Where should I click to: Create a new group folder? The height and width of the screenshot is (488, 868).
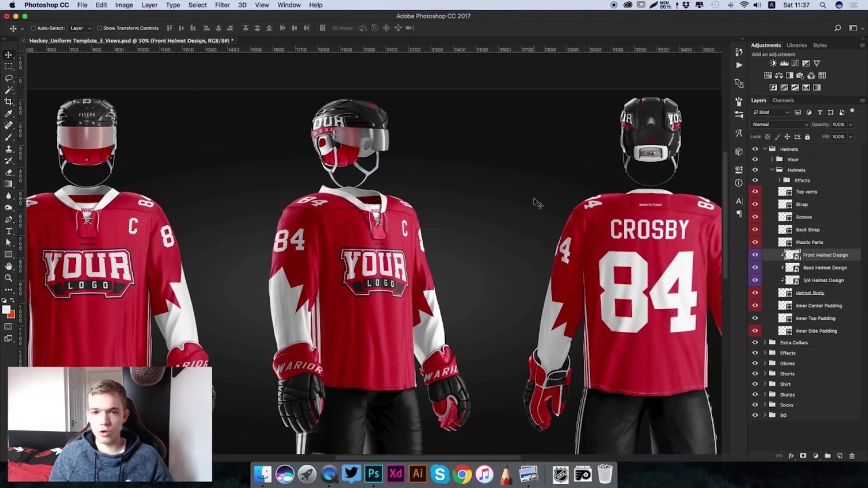click(827, 456)
